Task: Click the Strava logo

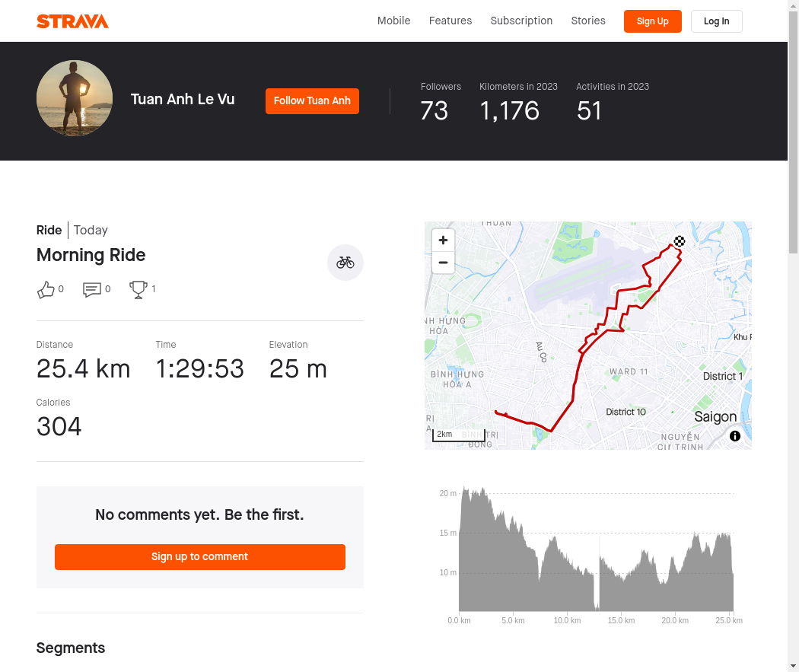Action: [72, 21]
